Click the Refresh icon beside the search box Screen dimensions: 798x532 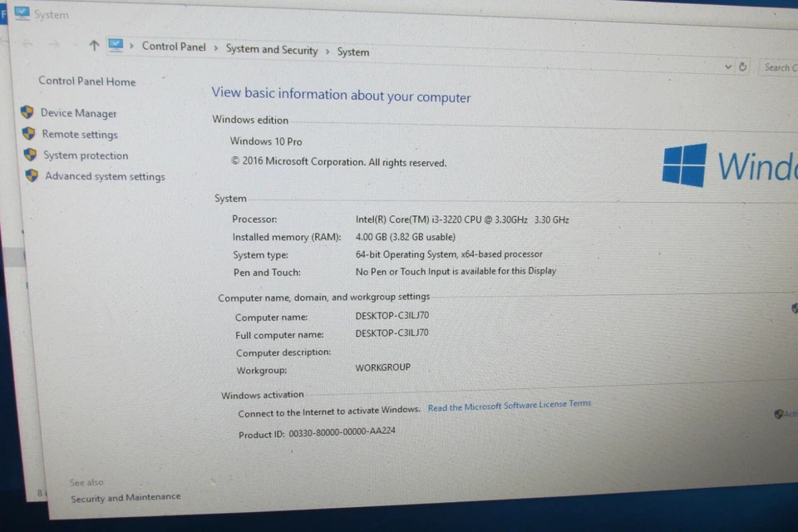(x=742, y=67)
